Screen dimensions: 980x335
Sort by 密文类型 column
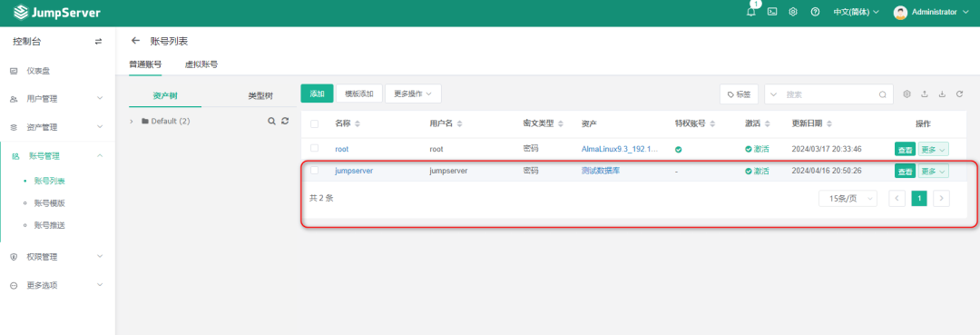point(561,123)
